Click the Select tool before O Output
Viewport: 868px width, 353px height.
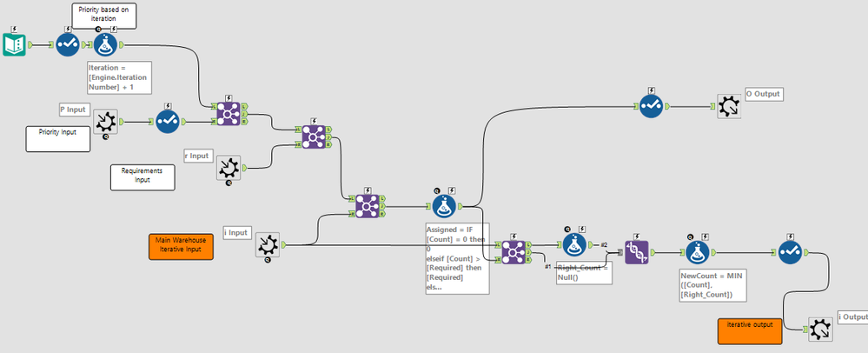pyautogui.click(x=652, y=106)
